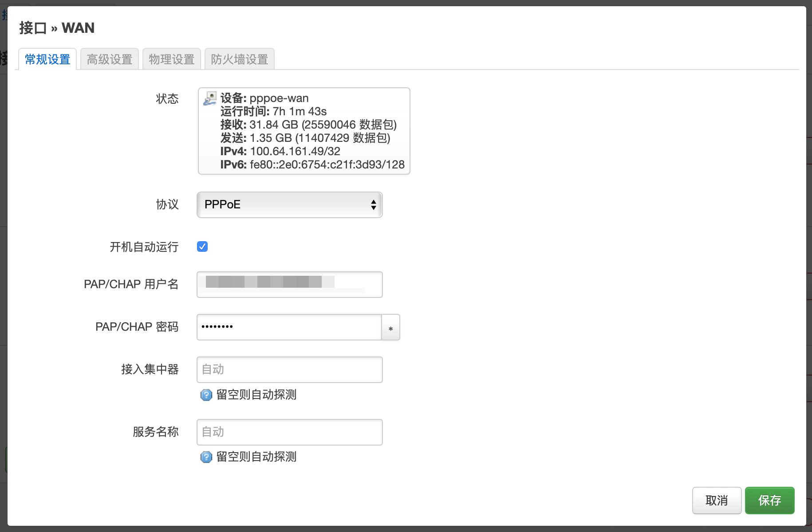Click the 接收 31.84 GB line
Image resolution: width=812 pixels, height=532 pixels.
tap(308, 125)
